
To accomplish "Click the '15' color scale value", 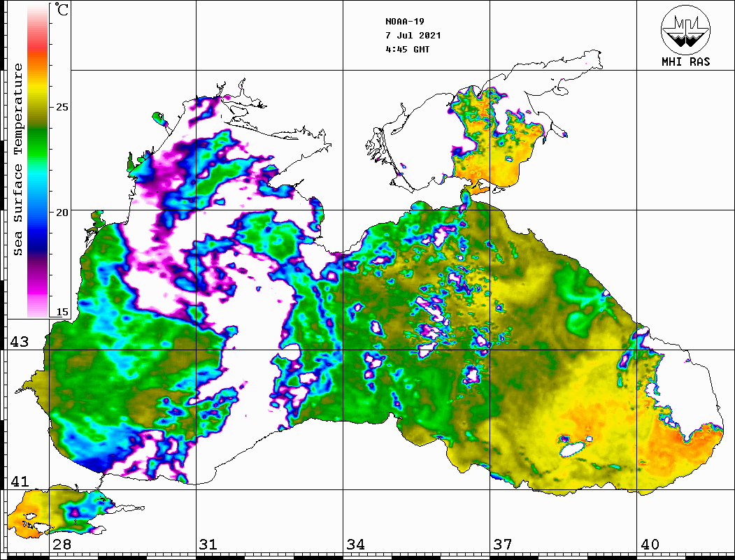I will (x=62, y=312).
